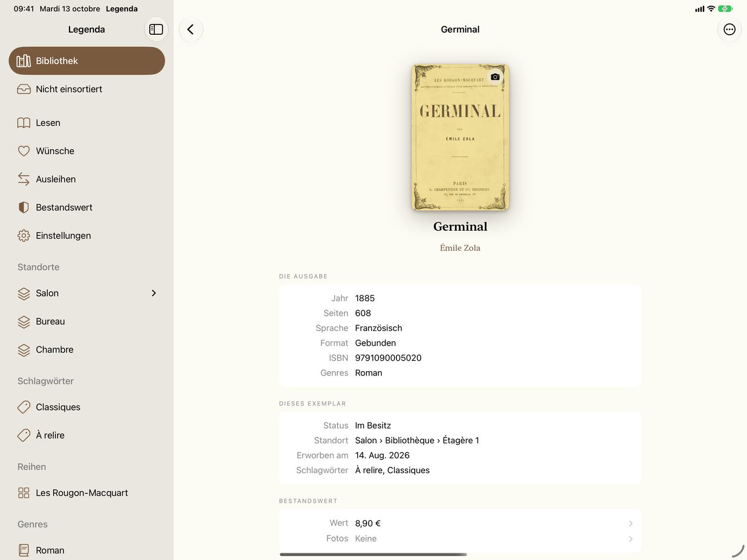Image resolution: width=747 pixels, height=560 pixels.
Task: Click the status value Im Besitz
Action: click(373, 425)
